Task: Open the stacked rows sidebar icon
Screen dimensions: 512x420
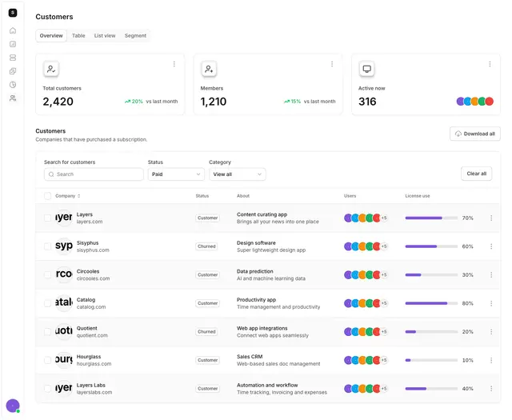Action: click(13, 58)
